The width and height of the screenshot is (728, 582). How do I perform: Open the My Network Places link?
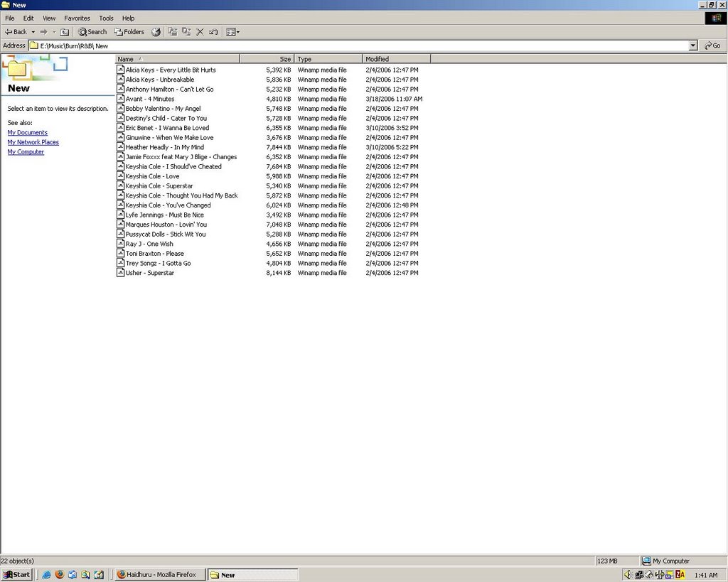pyautogui.click(x=33, y=142)
